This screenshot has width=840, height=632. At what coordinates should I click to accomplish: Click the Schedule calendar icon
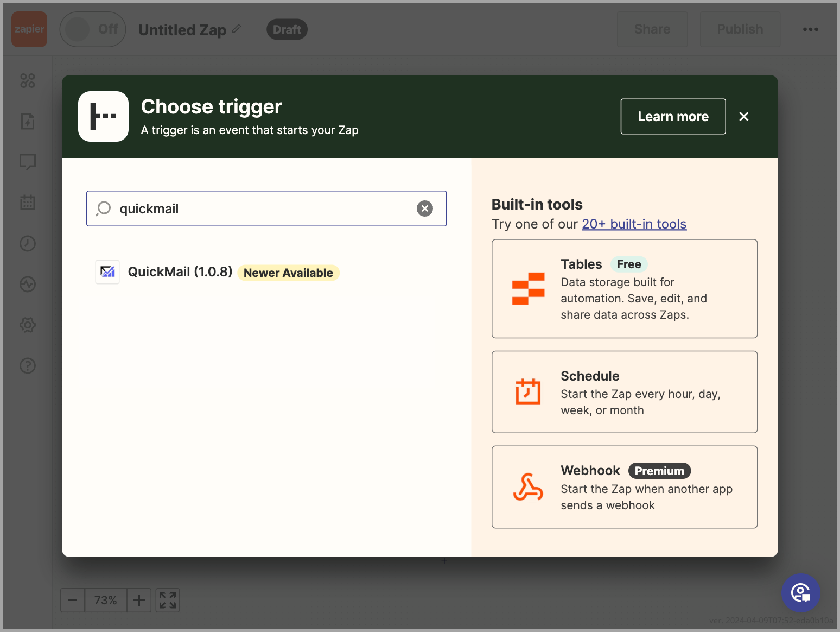coord(528,391)
